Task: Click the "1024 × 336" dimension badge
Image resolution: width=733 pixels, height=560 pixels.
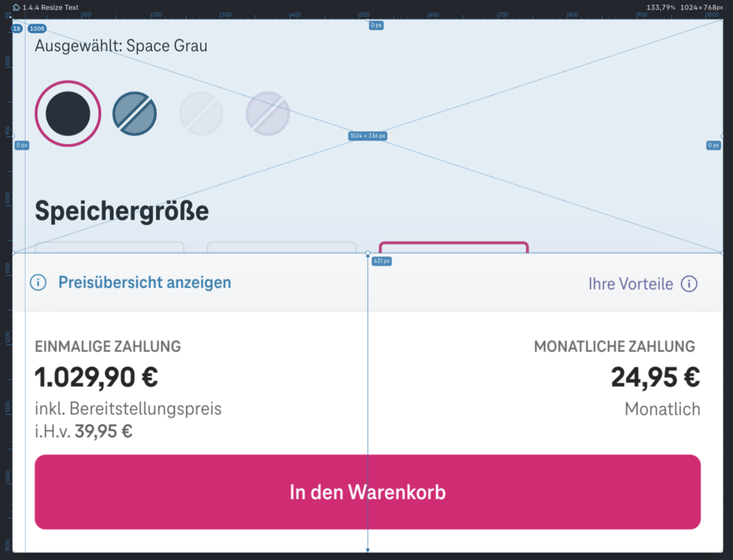Action: [x=368, y=136]
